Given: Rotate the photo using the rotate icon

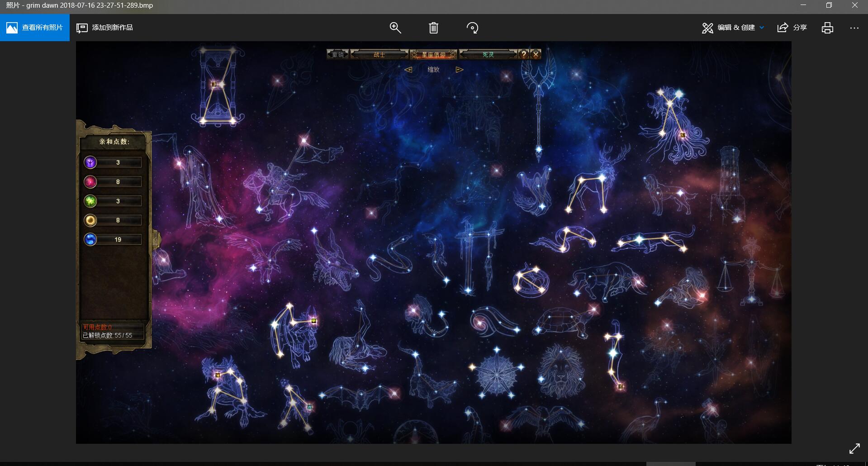Looking at the screenshot, I should (x=472, y=28).
